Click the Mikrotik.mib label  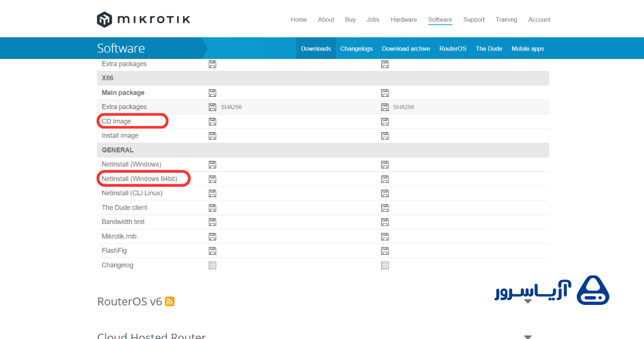coord(119,236)
